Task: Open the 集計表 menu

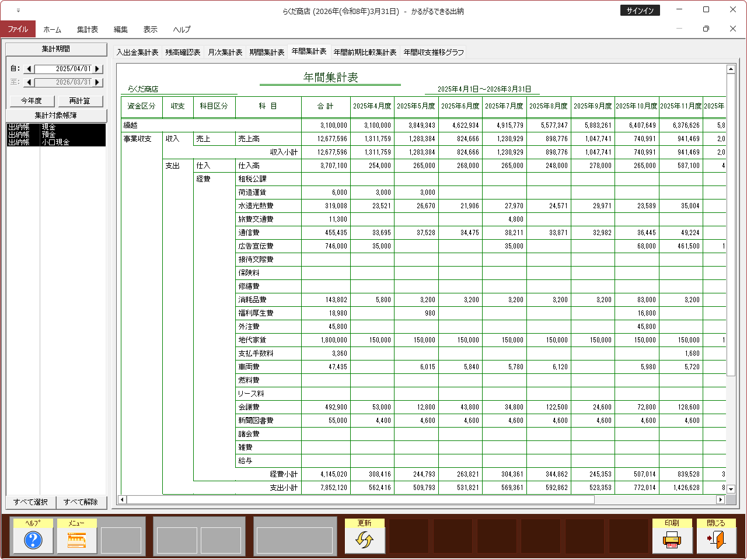Action: click(88, 29)
